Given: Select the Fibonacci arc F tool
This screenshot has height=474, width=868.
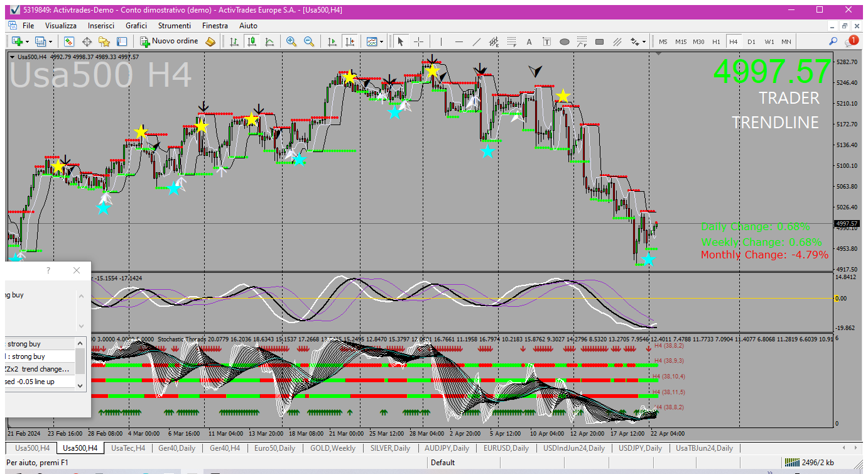Looking at the screenshot, I should point(582,41).
